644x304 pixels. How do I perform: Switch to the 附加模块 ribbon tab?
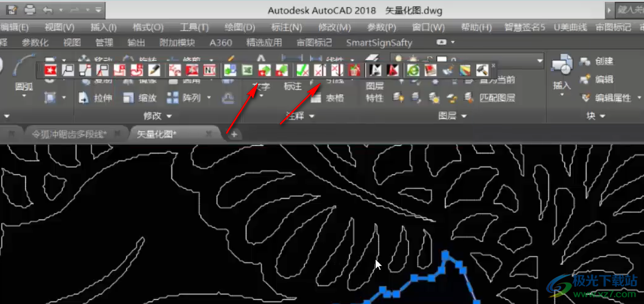pos(177,42)
